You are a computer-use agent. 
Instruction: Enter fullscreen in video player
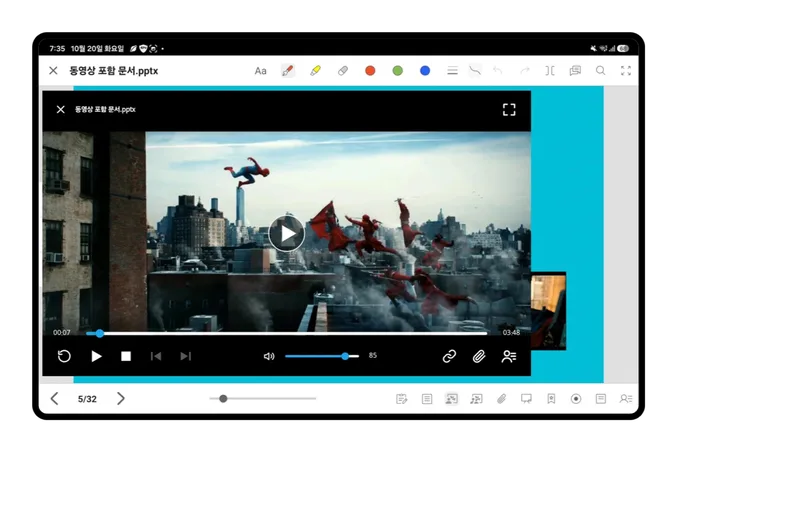(509, 110)
